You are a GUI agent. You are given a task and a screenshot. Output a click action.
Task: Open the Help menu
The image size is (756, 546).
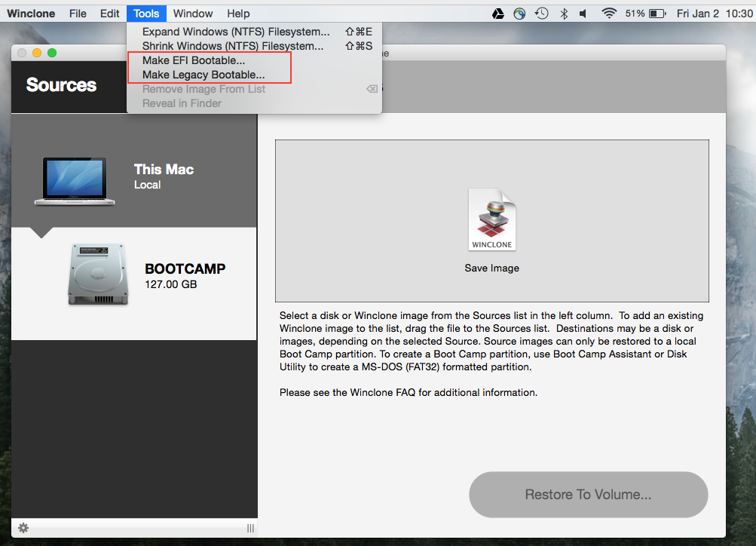[x=238, y=14]
